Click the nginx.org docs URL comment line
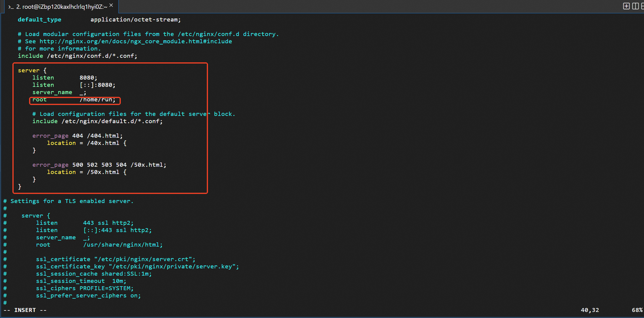Screen dimensions: 644x318 pos(125,41)
